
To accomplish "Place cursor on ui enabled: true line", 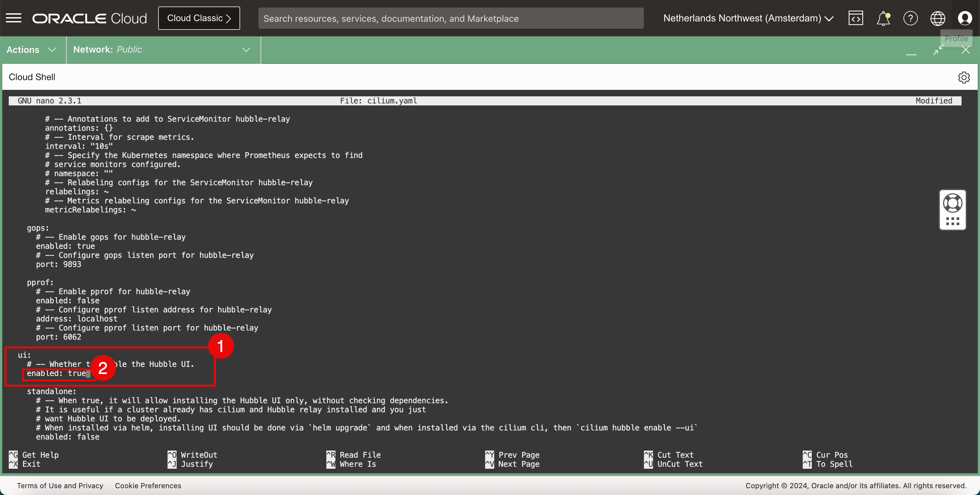I will [x=57, y=374].
